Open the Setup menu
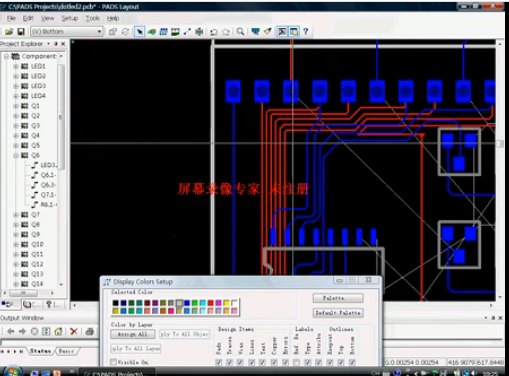 coord(69,18)
